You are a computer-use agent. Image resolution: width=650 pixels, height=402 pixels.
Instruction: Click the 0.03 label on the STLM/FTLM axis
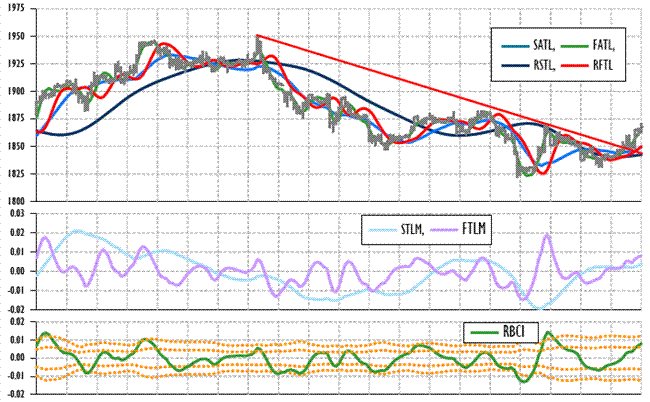click(17, 213)
